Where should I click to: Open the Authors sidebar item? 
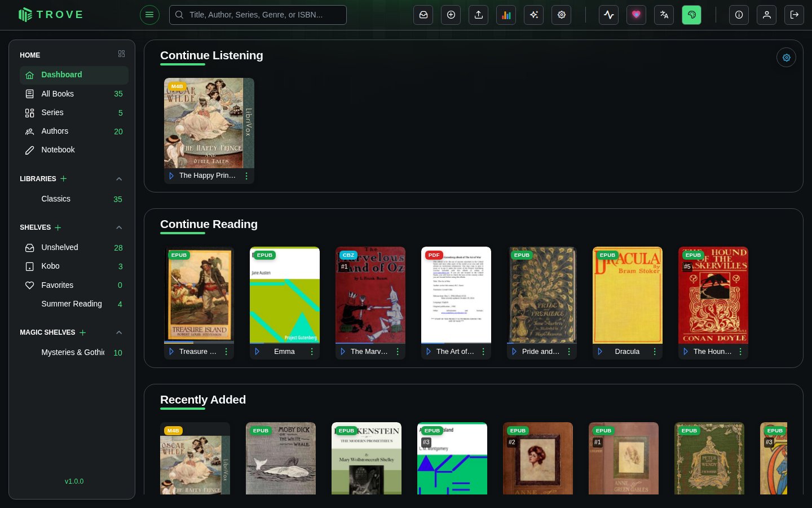click(74, 132)
